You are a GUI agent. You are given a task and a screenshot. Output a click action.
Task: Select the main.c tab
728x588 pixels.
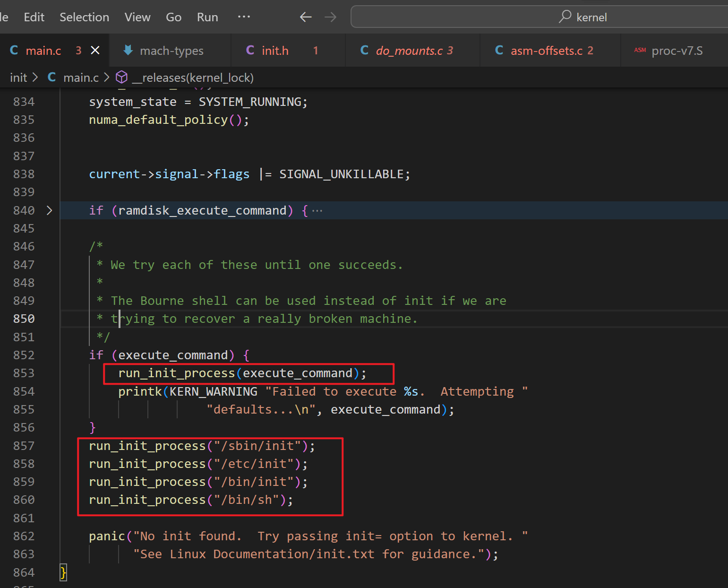tap(54, 51)
